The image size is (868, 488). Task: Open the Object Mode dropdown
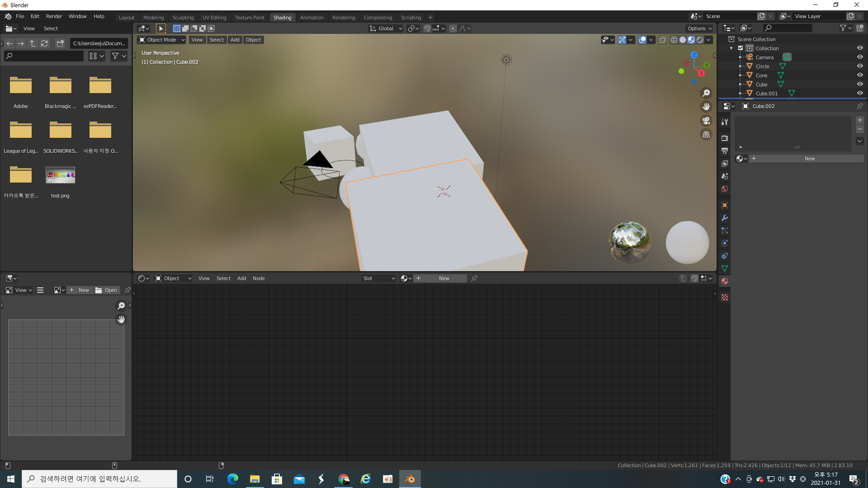(161, 40)
